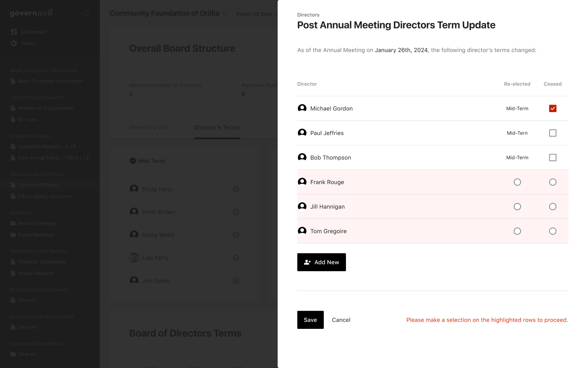Click Lisa Ferry's profile photo
This screenshot has height=368, width=588.
pos(134,258)
